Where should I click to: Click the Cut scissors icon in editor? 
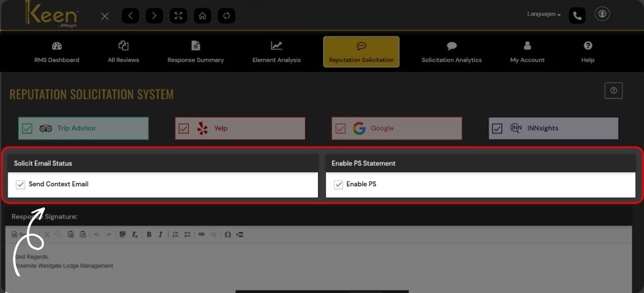pos(46,234)
